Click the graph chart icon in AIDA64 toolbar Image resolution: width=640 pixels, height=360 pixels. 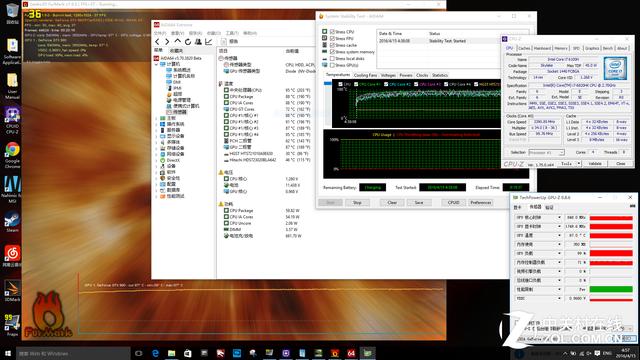click(x=209, y=42)
